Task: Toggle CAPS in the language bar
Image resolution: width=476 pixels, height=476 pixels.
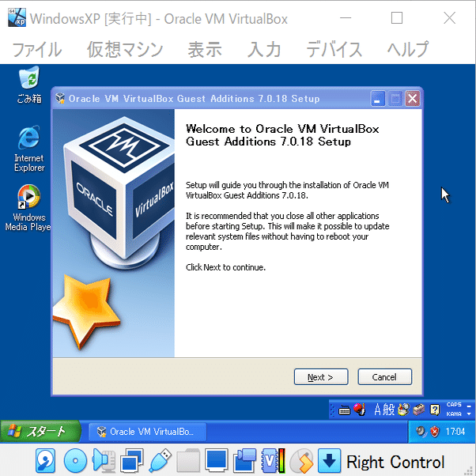Action: point(454,405)
